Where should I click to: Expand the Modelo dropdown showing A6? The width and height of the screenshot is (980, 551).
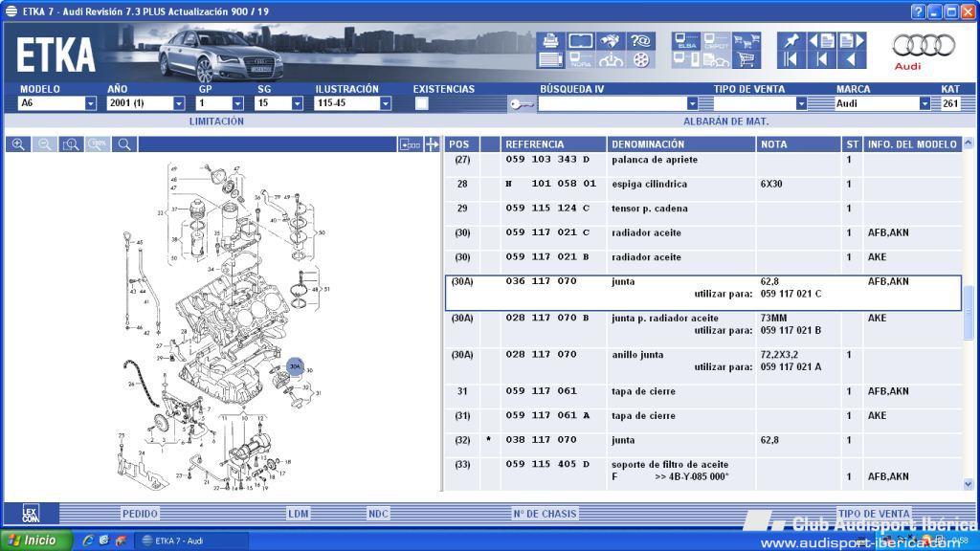(91, 103)
